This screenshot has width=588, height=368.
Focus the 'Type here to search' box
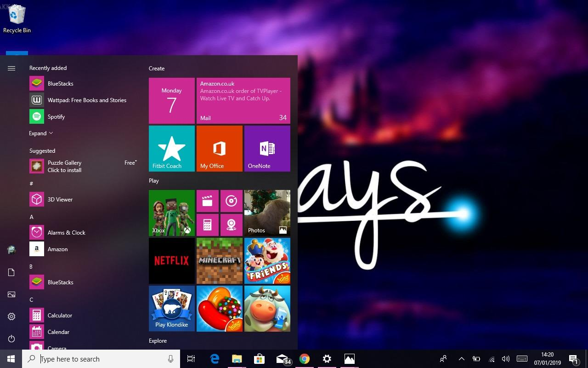click(101, 359)
